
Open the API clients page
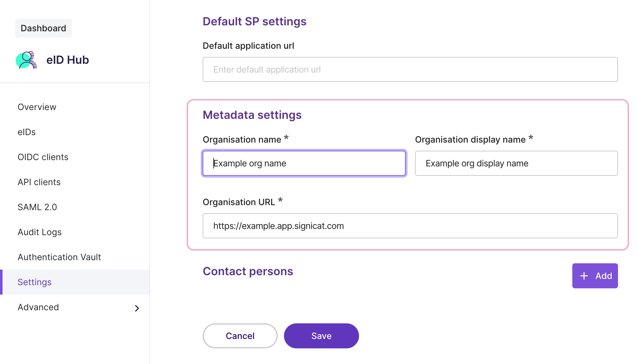(39, 182)
